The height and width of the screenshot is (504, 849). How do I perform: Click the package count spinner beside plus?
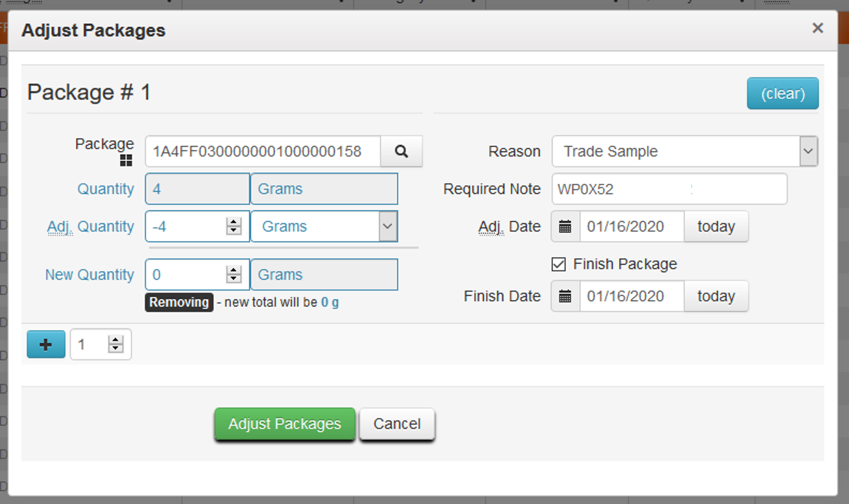coord(115,344)
